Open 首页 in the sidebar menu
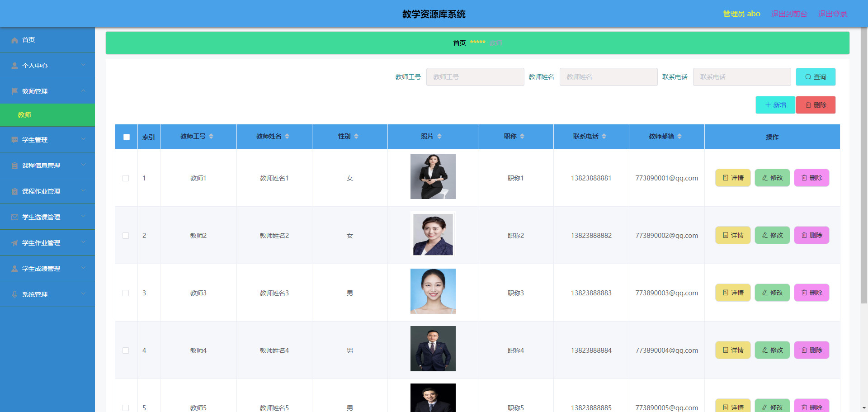The width and height of the screenshot is (868, 412). [x=47, y=40]
